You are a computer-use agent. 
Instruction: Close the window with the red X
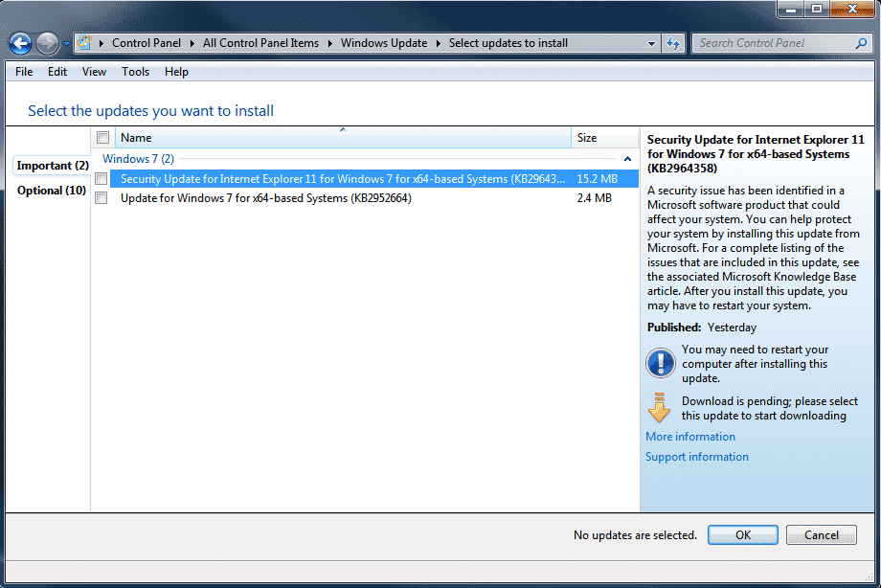pyautogui.click(x=851, y=9)
